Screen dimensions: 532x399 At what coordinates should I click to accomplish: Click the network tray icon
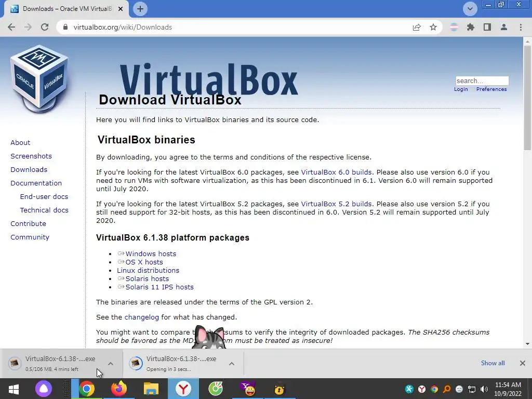tap(472, 389)
